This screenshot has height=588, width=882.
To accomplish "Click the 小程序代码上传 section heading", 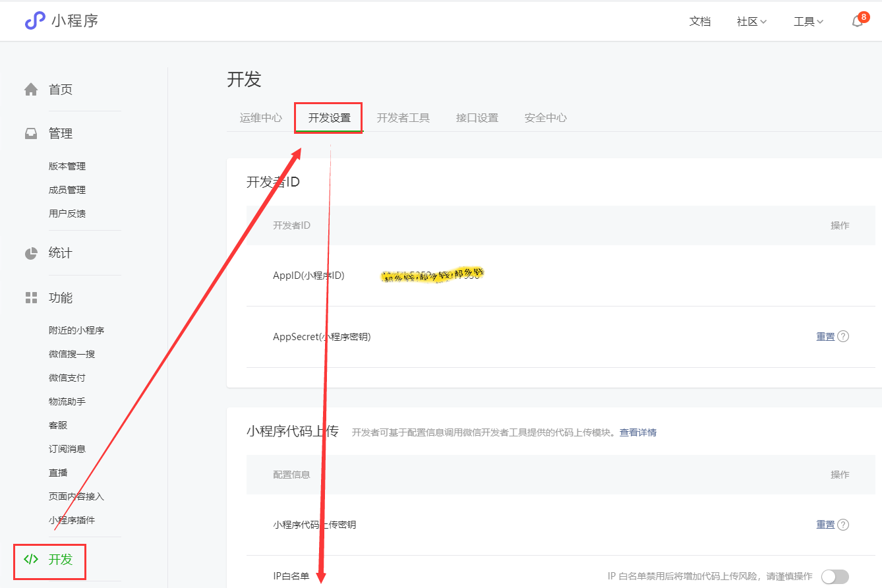I will 292,432.
